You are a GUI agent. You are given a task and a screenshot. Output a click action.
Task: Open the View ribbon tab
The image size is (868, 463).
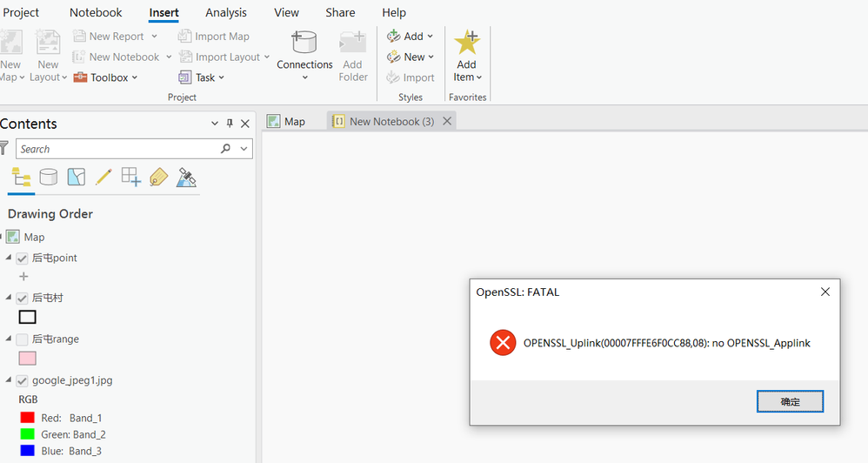(286, 12)
